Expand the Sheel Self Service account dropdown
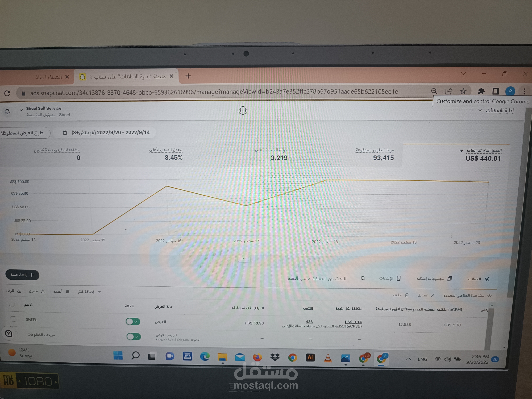532x399 pixels. (x=21, y=110)
